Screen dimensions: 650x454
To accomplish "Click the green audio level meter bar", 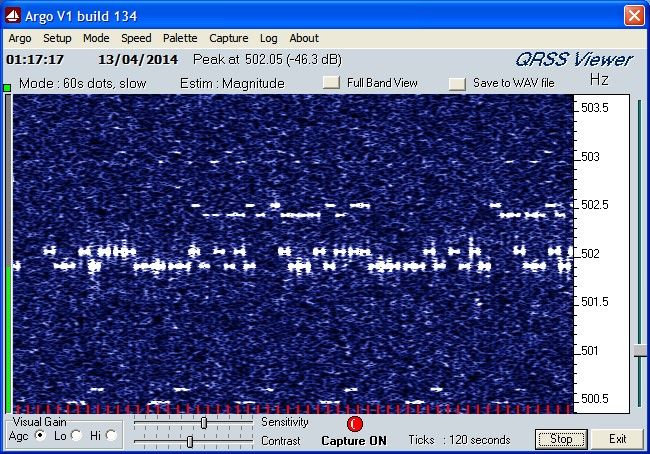I will pyautogui.click(x=8, y=338).
